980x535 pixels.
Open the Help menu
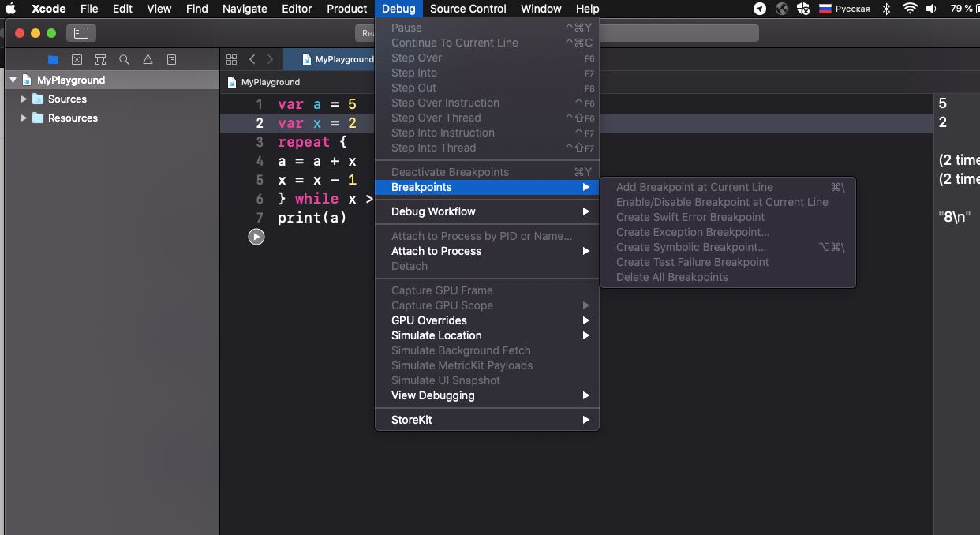(587, 9)
